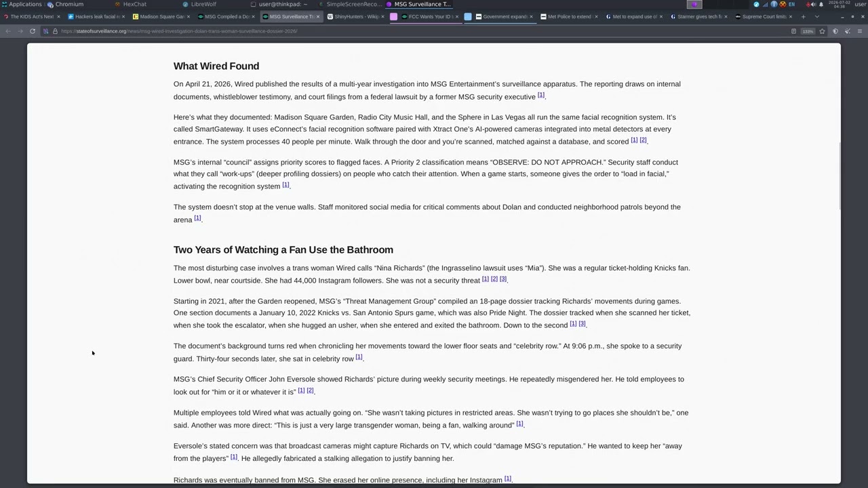868x488 pixels.
Task: Open citation [3] after 'not a security threat'
Action: coord(502,279)
